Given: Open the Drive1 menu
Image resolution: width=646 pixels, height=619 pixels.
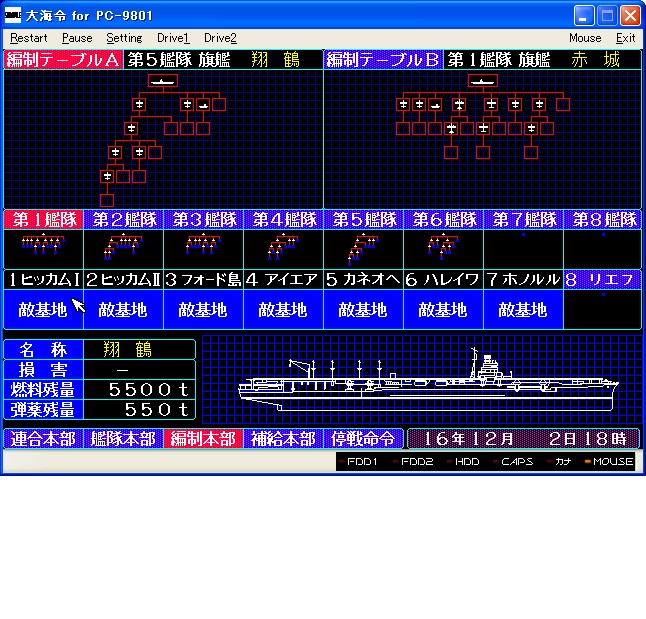Looking at the screenshot, I should point(173,38).
